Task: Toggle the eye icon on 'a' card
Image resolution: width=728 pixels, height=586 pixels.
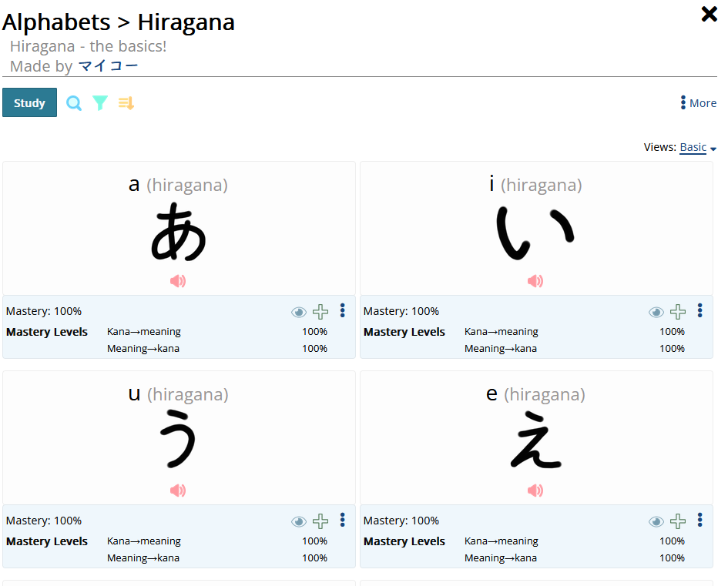Action: (299, 312)
